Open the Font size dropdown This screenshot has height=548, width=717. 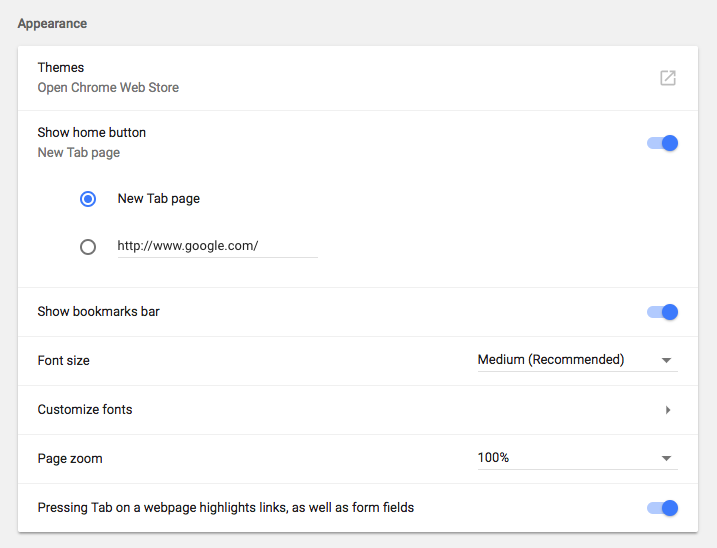(577, 360)
